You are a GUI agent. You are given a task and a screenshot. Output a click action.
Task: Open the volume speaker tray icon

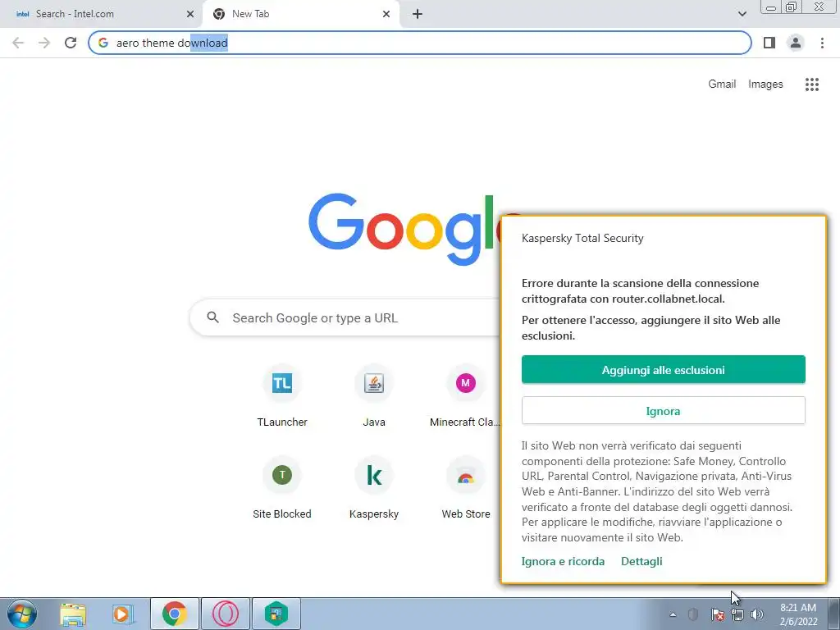(x=757, y=614)
